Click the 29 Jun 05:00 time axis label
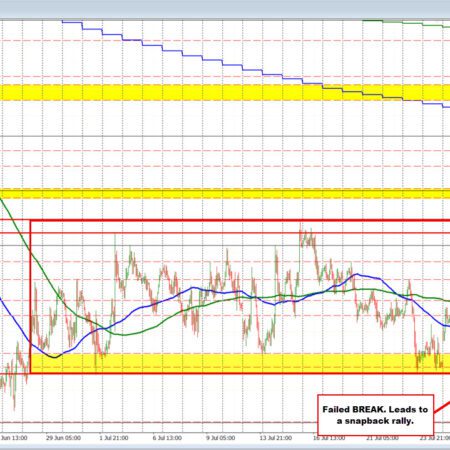Screen dimensions: 450x450 [x=63, y=438]
